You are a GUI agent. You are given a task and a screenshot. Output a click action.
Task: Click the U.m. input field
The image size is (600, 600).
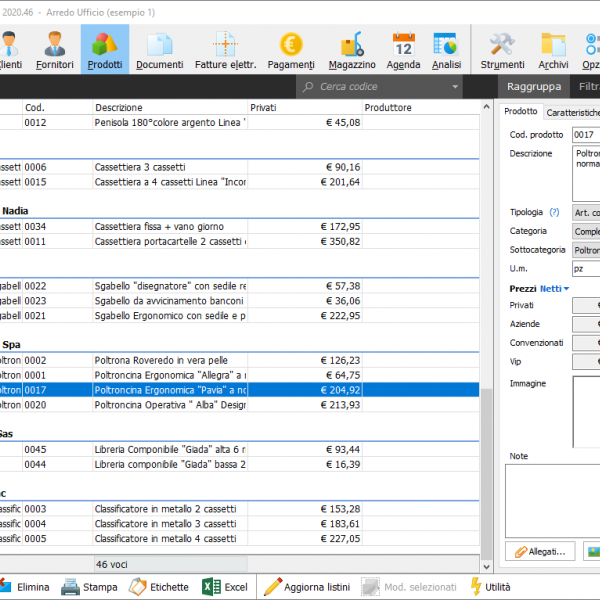tap(586, 269)
